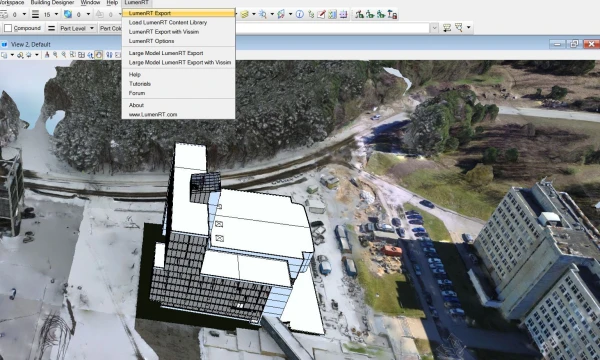Open dropdown next to globe value 0

point(88,15)
